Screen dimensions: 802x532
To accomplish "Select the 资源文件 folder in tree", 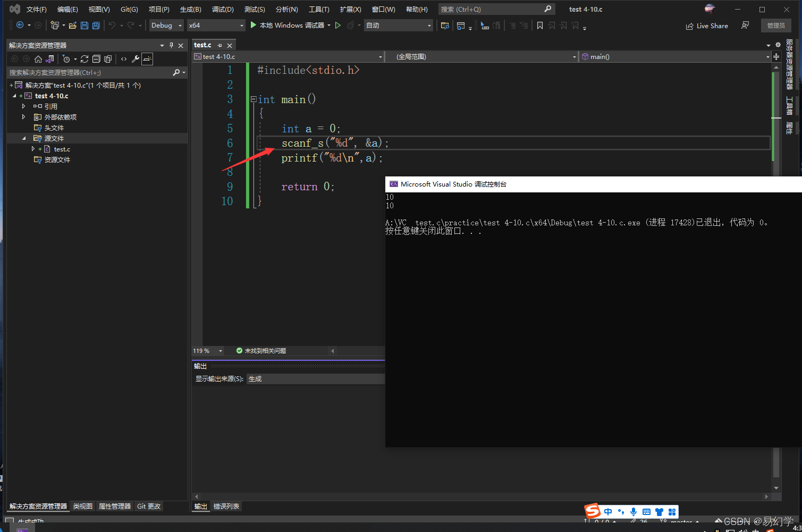I will coord(52,159).
